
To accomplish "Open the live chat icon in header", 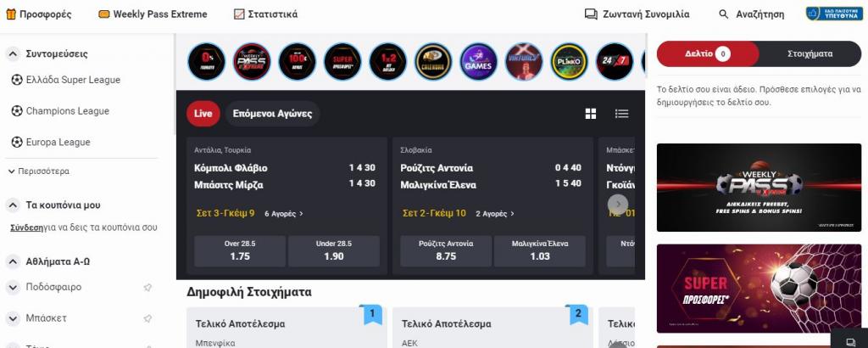I will click(591, 14).
